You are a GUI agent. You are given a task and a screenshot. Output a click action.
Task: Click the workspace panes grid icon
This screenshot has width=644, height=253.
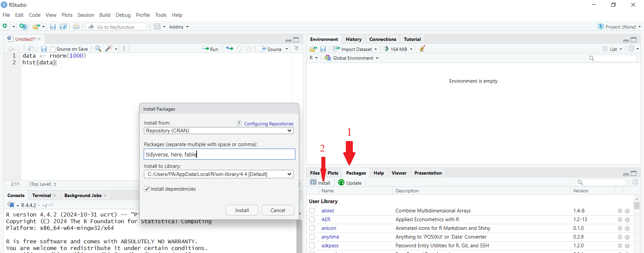coord(157,26)
